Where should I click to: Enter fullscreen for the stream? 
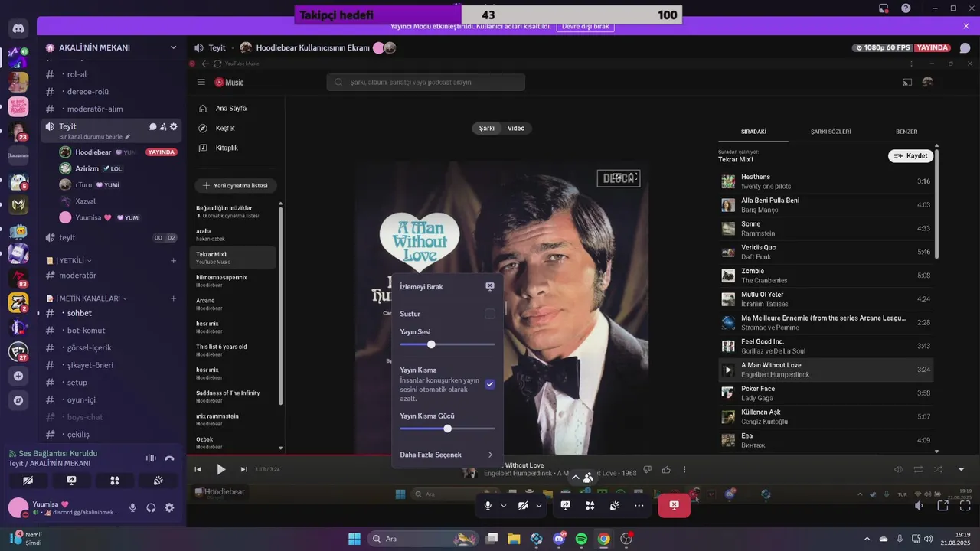(966, 505)
